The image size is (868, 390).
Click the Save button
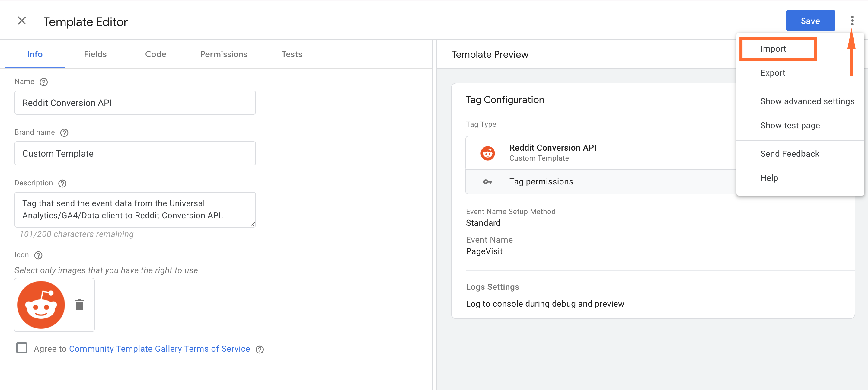(810, 21)
